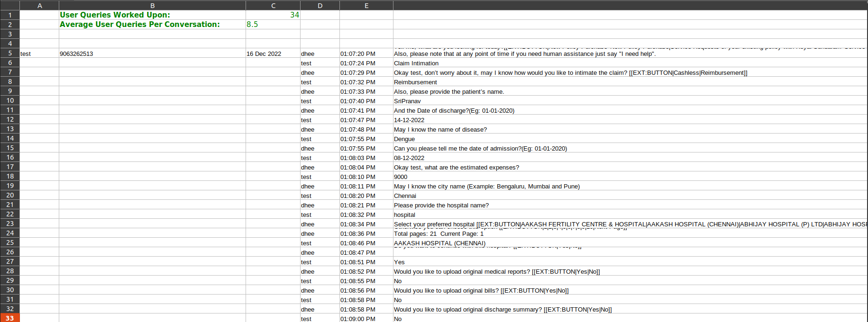The width and height of the screenshot is (868, 322).
Task: Click the highlighted row 33 header
Action: tap(10, 318)
